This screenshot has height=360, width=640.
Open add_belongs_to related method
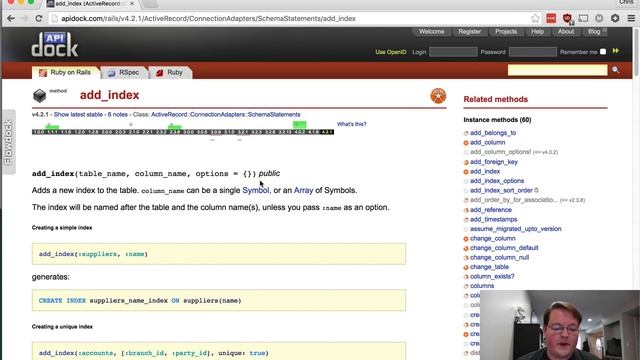click(493, 133)
